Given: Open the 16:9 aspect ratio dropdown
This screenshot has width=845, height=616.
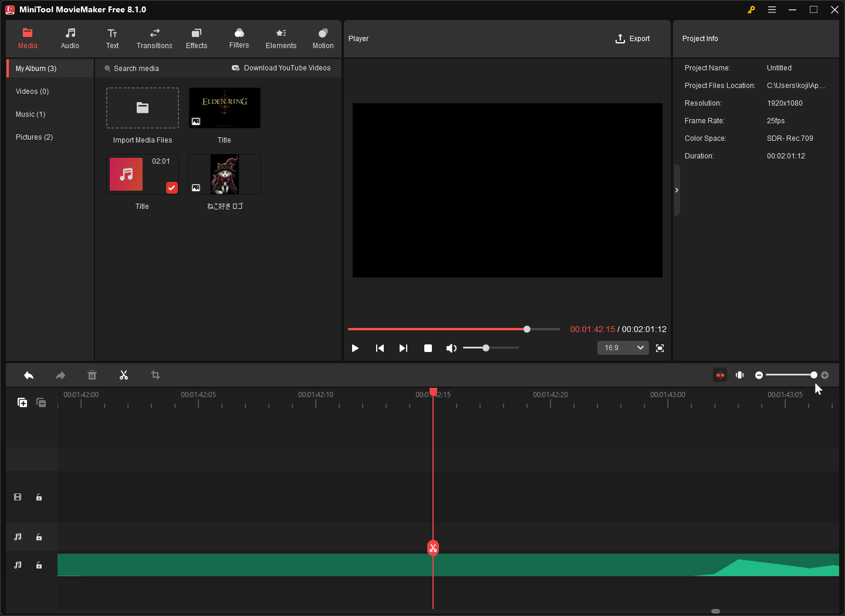Looking at the screenshot, I should click(623, 348).
